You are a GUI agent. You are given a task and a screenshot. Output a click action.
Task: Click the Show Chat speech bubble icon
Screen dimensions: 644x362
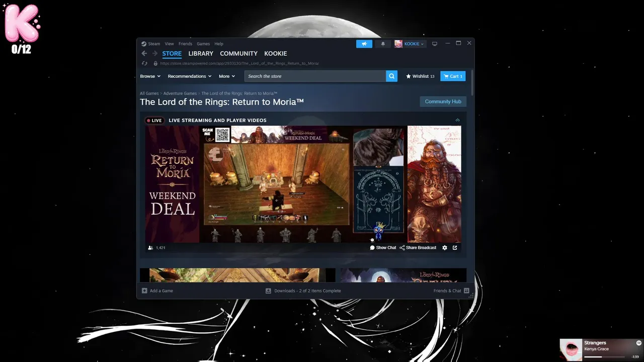click(x=372, y=248)
